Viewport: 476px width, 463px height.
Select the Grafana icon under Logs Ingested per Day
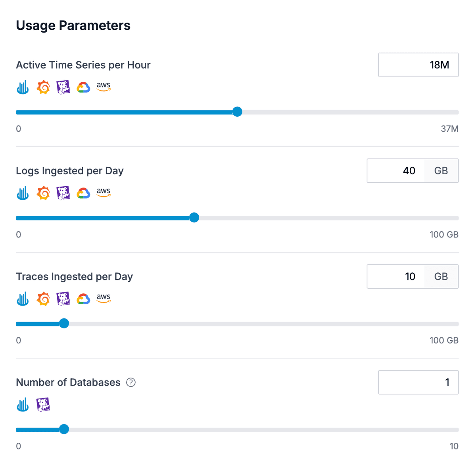click(43, 193)
